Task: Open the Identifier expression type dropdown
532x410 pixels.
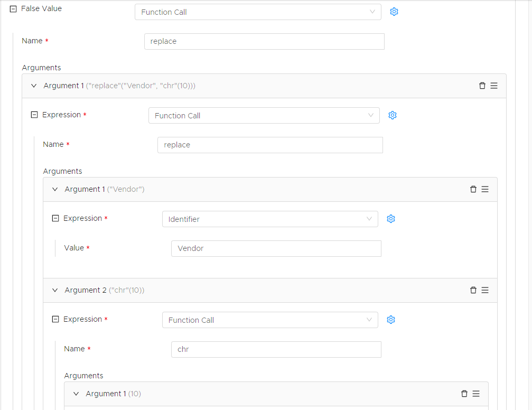Action: tap(269, 219)
